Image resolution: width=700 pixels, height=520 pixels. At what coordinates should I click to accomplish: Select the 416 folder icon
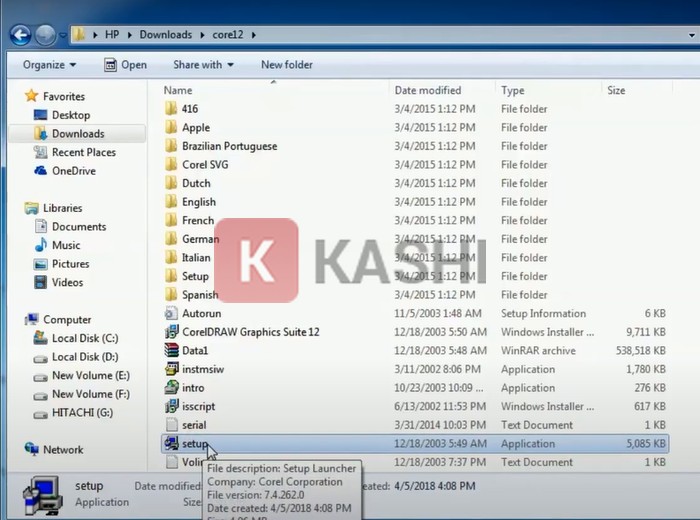[x=171, y=108]
